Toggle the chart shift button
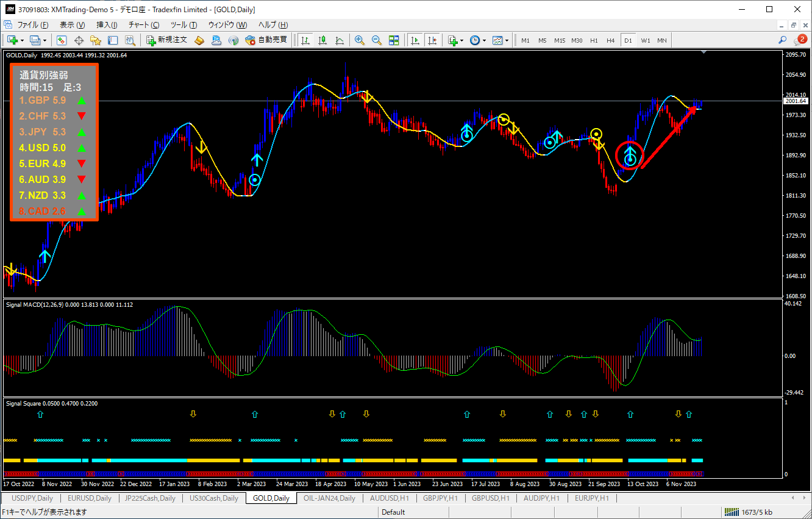The height and width of the screenshot is (519, 812). coord(432,40)
